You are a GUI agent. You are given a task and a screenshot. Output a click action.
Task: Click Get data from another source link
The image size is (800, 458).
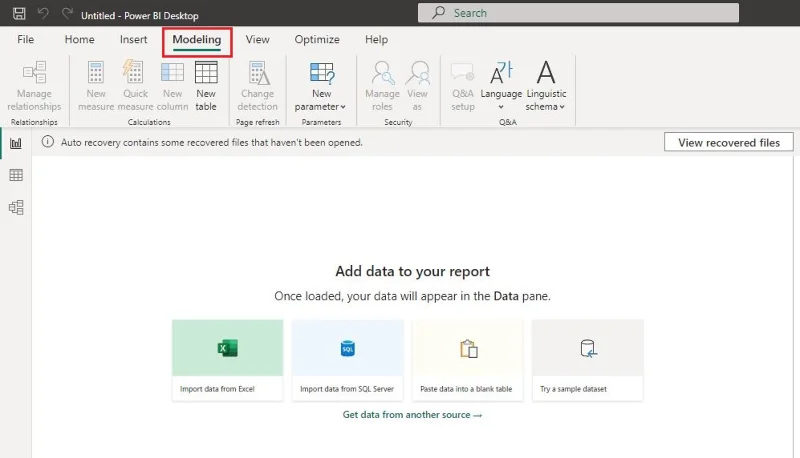412,415
